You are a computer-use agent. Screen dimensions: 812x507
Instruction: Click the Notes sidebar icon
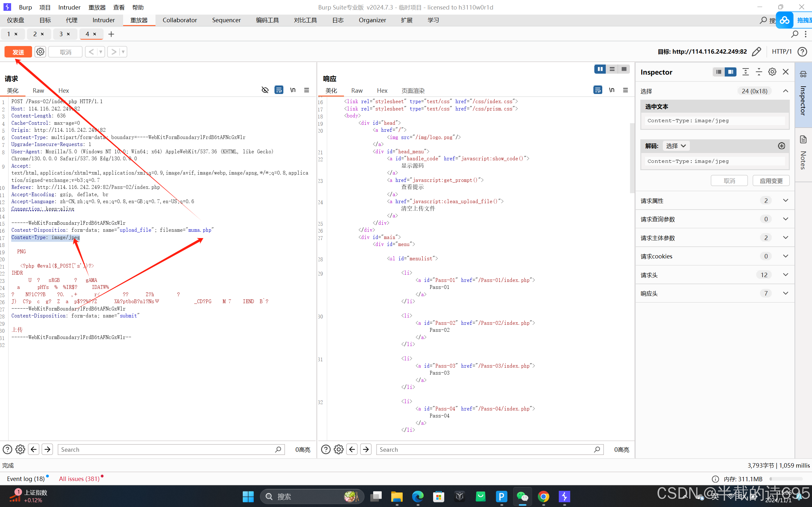point(803,139)
